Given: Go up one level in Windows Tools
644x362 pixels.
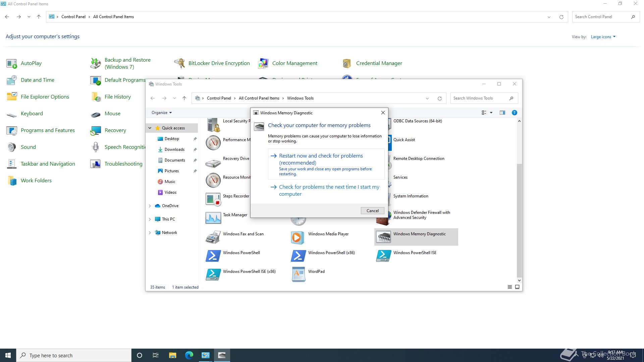Looking at the screenshot, I should [x=184, y=98].
